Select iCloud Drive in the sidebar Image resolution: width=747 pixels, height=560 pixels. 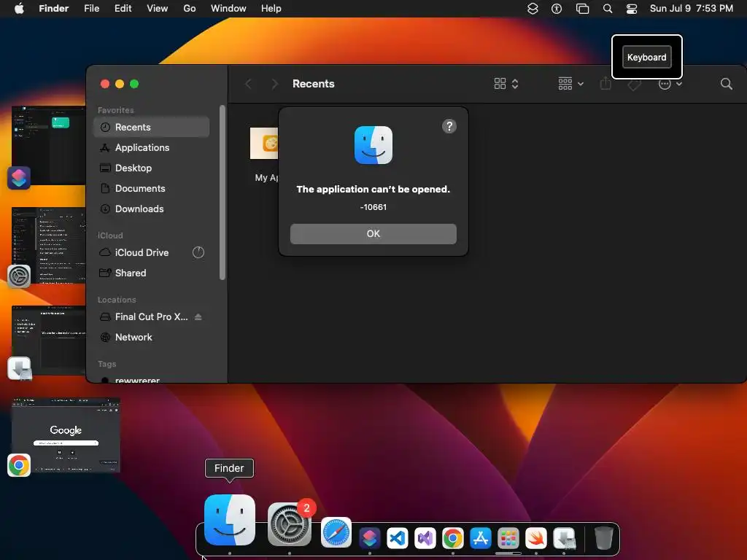tap(142, 252)
